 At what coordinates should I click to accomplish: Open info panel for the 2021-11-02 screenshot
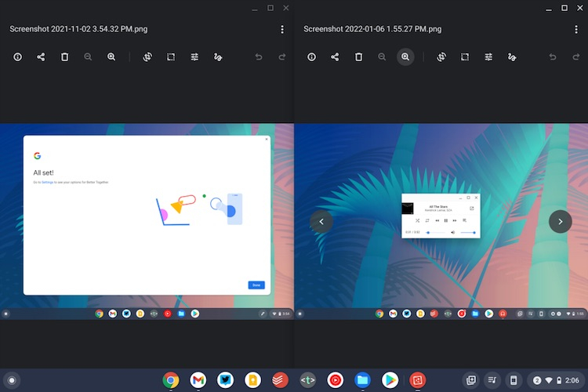(x=17, y=57)
